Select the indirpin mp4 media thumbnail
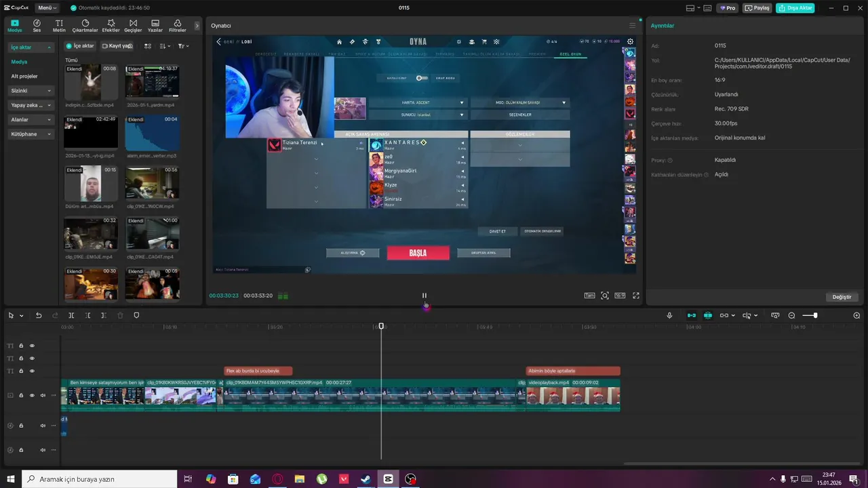 point(91,83)
